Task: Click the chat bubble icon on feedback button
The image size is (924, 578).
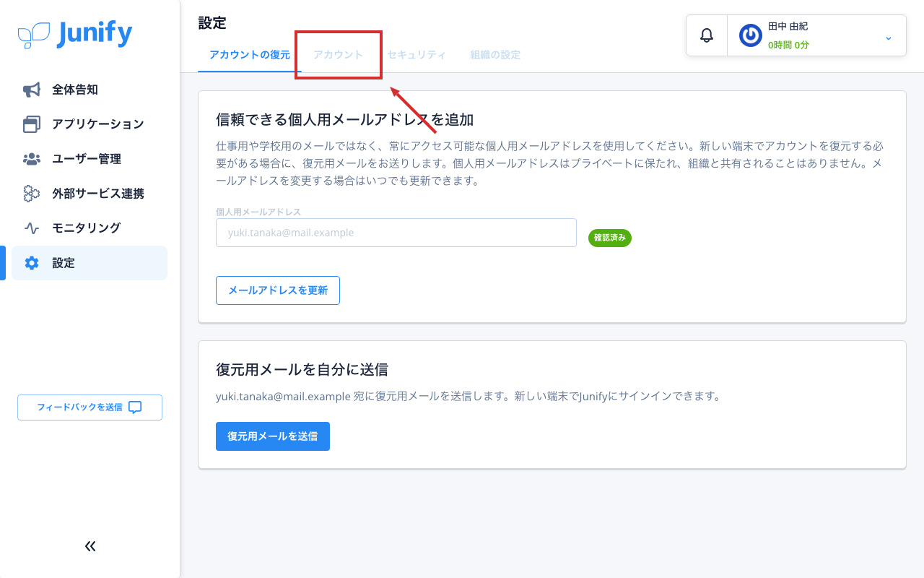Action: tap(135, 407)
